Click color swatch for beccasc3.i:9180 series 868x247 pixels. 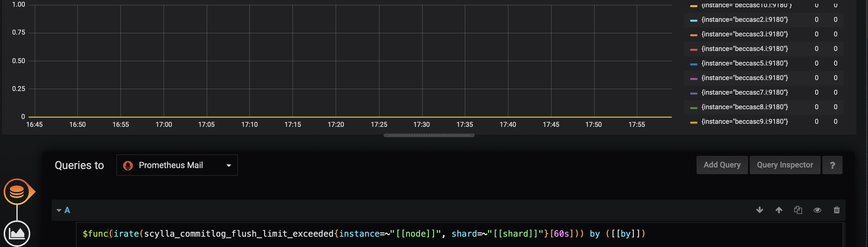coord(694,35)
